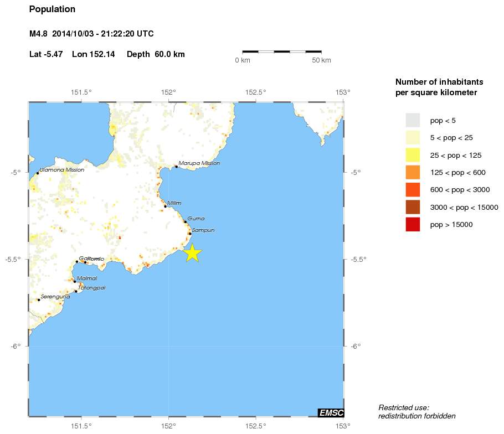The image size is (504, 434).
Task: Select the Sampun location marker
Action: pyautogui.click(x=189, y=233)
